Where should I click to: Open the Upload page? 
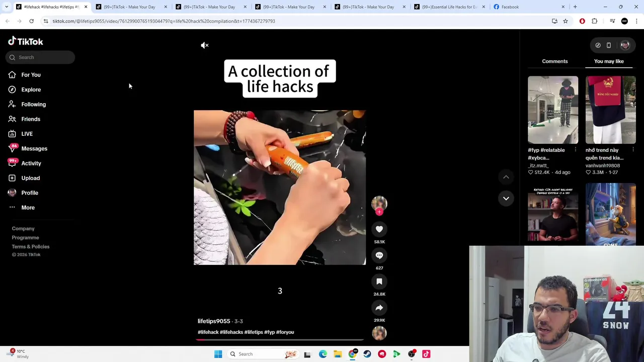pyautogui.click(x=30, y=178)
